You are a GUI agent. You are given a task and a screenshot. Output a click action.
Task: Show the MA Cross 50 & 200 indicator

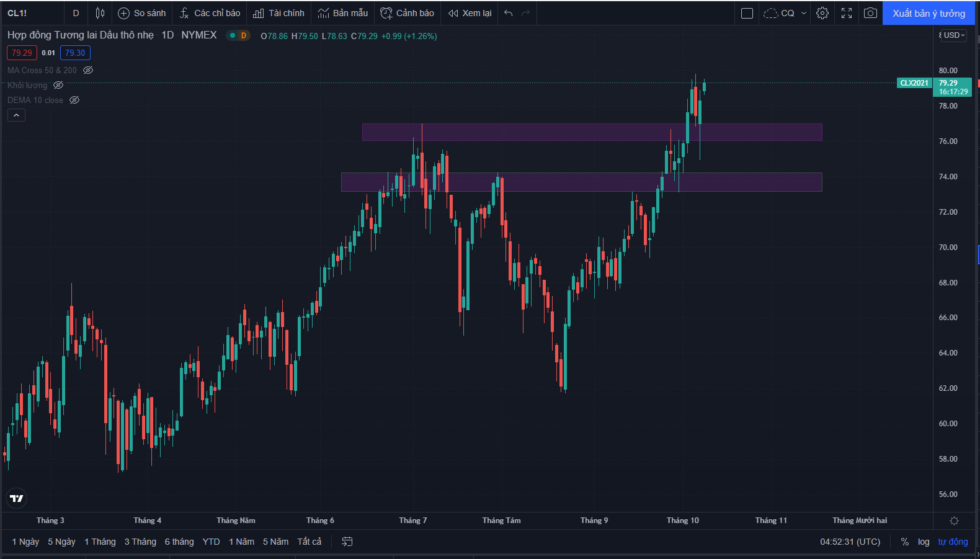[88, 70]
